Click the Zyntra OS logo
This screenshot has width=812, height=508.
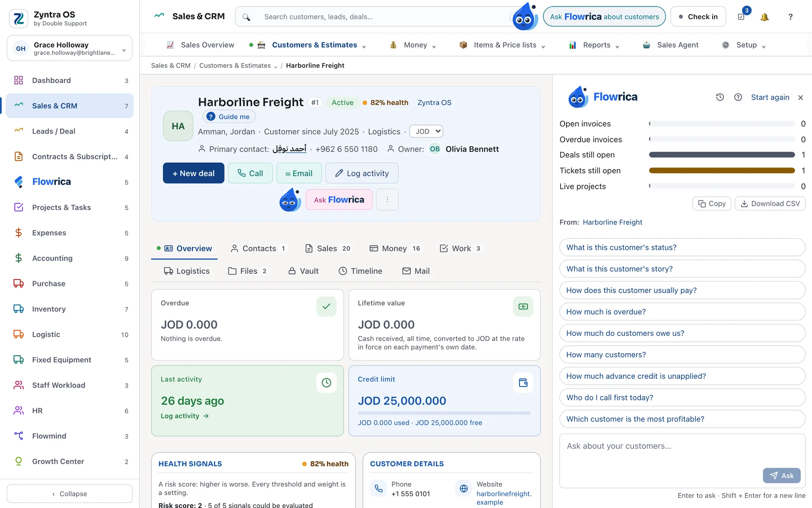tap(19, 18)
